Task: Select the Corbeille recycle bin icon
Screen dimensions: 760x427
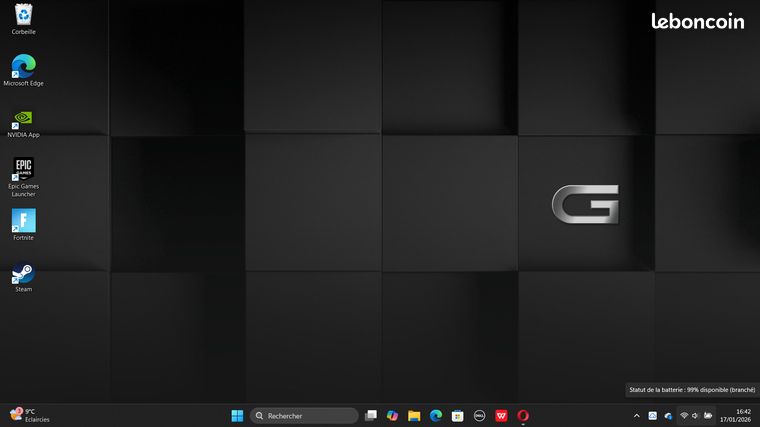Action: coord(23,19)
